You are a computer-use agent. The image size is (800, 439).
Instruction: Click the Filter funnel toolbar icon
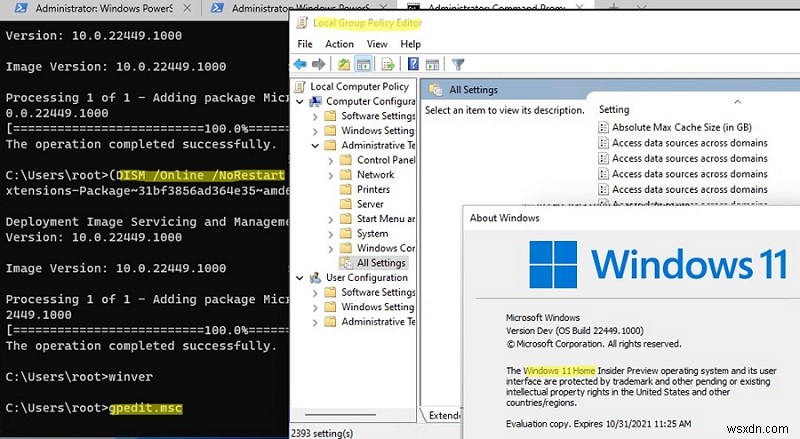458,64
